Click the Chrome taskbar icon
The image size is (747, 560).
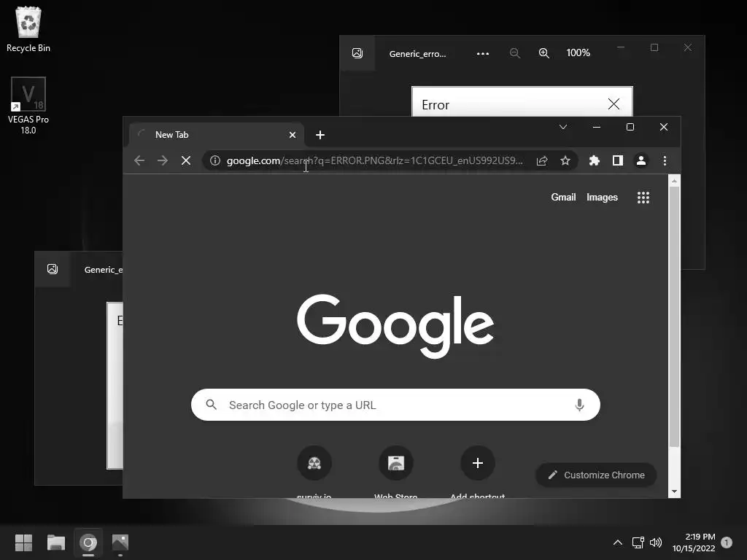[88, 542]
